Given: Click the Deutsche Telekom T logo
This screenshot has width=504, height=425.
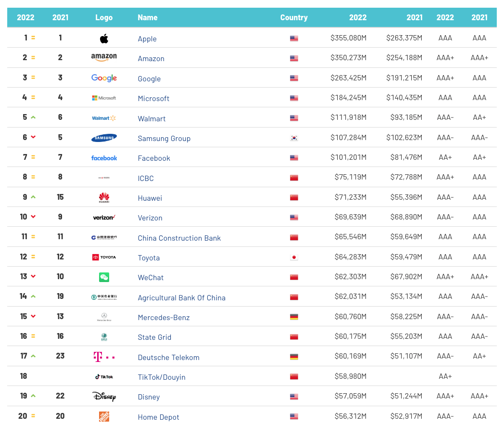Looking at the screenshot, I should click(104, 357).
